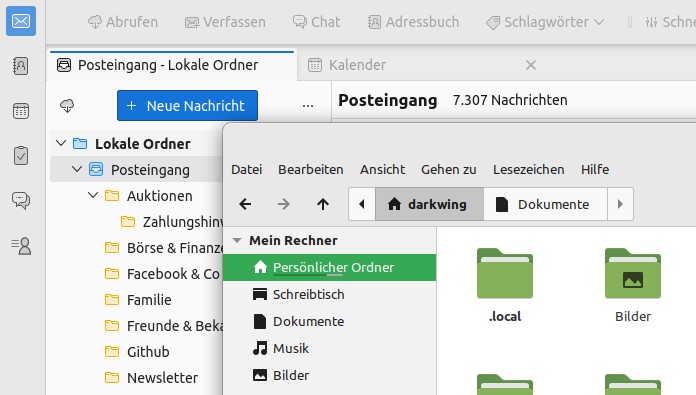Select the .local folder icon

[x=505, y=273]
